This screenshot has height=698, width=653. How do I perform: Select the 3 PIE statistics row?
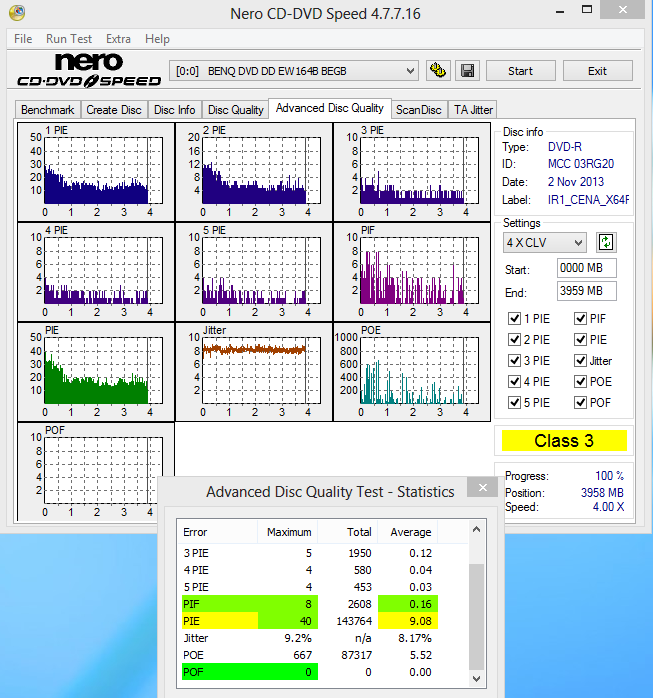click(310, 553)
